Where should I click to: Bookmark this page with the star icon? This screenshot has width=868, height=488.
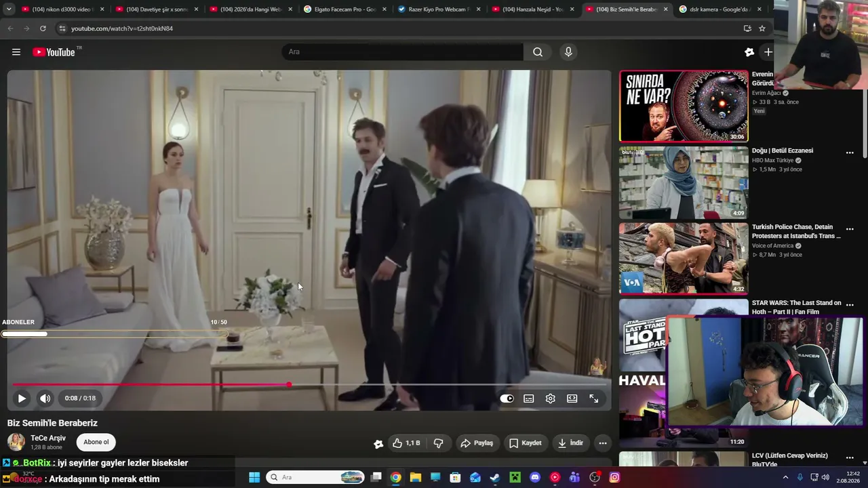point(762,28)
